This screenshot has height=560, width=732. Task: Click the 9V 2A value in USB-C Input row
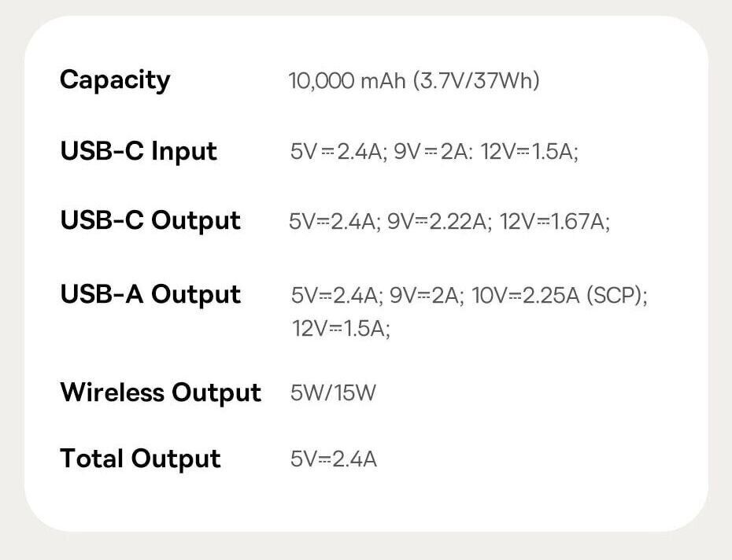[433, 152]
